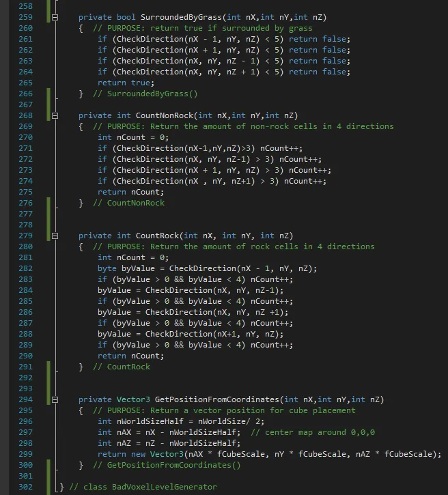Click line number 279

pos(25,236)
